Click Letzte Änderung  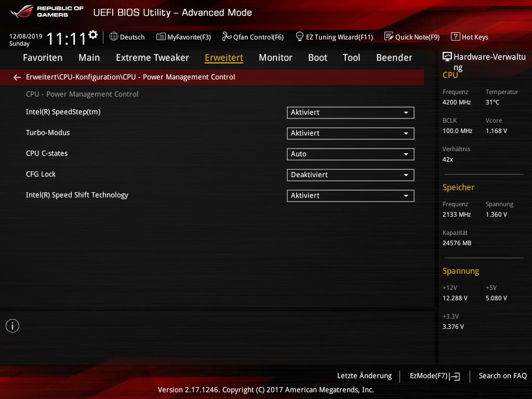(364, 376)
